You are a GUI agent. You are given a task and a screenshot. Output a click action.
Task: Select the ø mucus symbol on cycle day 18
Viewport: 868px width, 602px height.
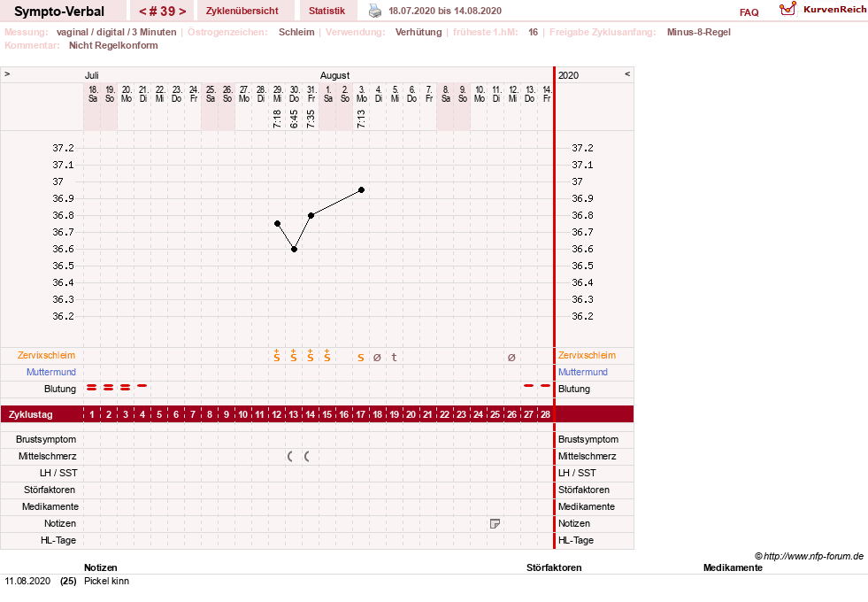(377, 358)
